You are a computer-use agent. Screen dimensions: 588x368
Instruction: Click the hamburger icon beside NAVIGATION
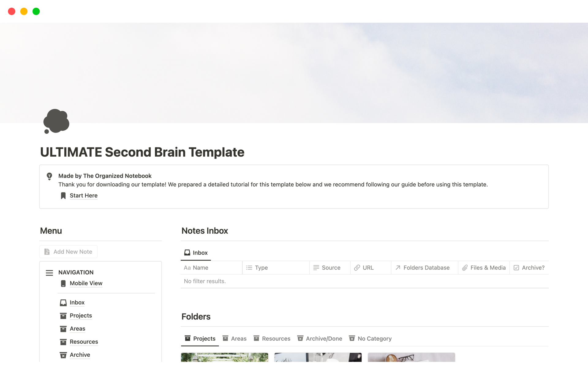click(49, 273)
